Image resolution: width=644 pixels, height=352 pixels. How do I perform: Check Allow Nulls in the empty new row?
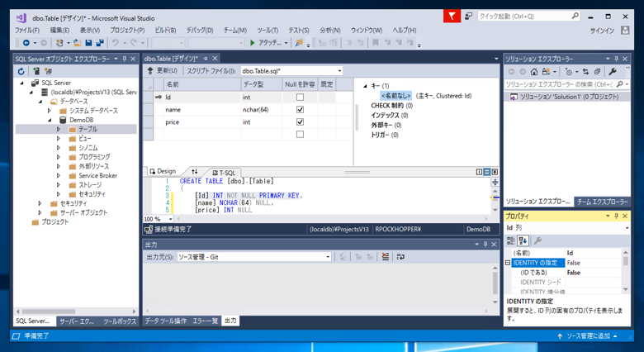(301, 135)
